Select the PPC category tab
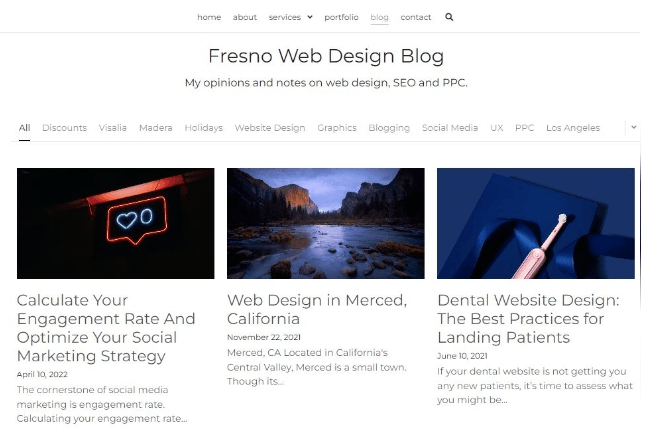Screen dimensions: 650x431 pyautogui.click(x=524, y=128)
